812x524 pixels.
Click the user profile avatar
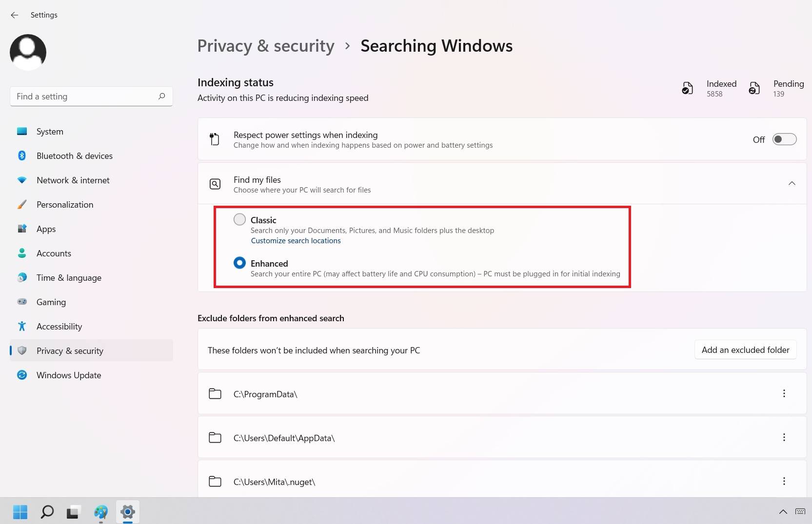[28, 52]
